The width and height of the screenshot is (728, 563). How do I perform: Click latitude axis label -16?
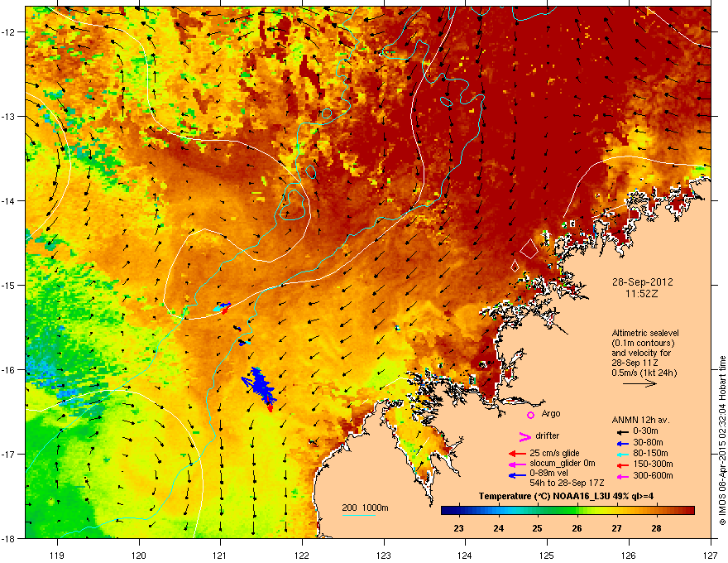(x=8, y=370)
